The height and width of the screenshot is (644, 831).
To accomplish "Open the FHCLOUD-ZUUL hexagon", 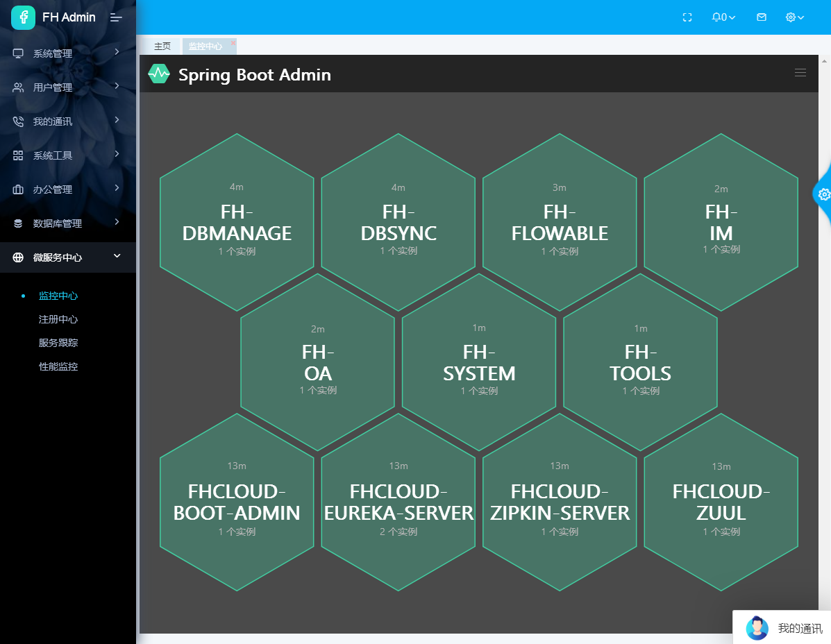I will pos(721,502).
